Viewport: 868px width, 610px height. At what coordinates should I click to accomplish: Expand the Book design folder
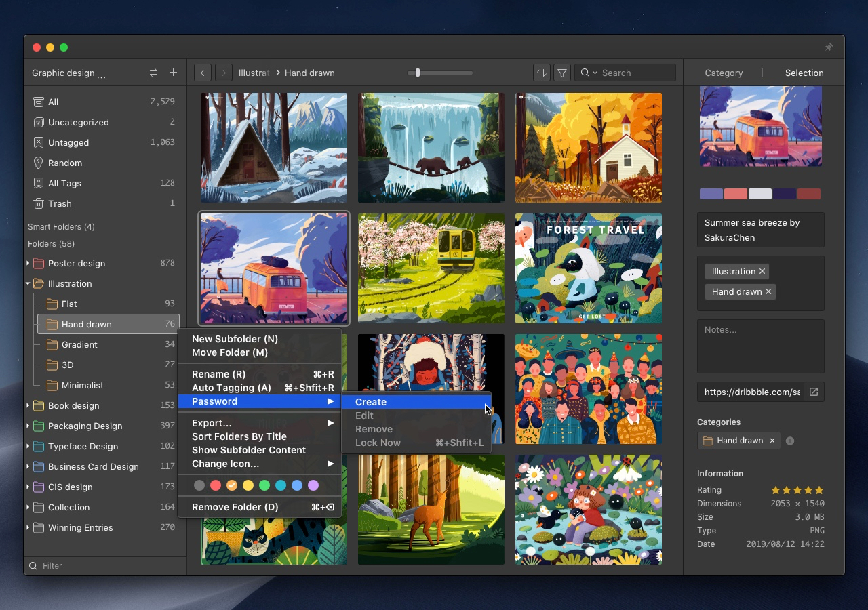point(28,405)
